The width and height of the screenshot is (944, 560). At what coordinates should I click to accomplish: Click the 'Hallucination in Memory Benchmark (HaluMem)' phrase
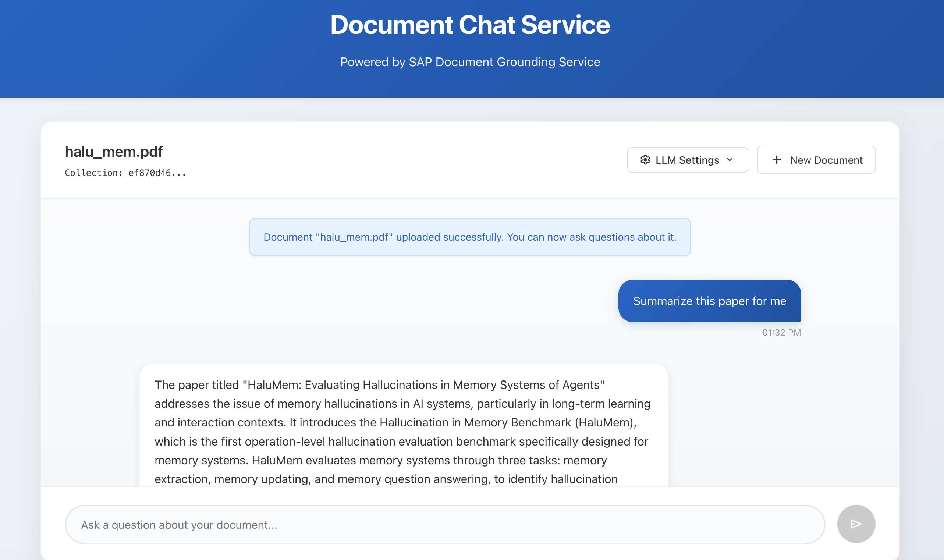507,422
